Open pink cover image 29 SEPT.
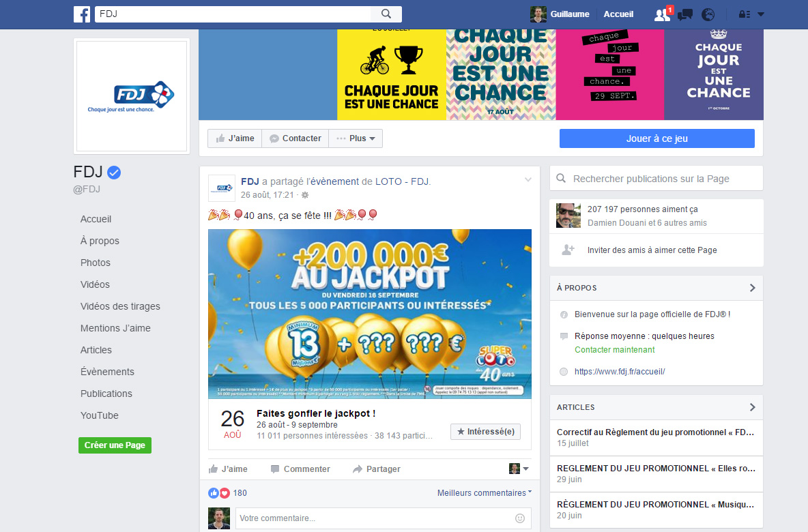 [x=610, y=74]
